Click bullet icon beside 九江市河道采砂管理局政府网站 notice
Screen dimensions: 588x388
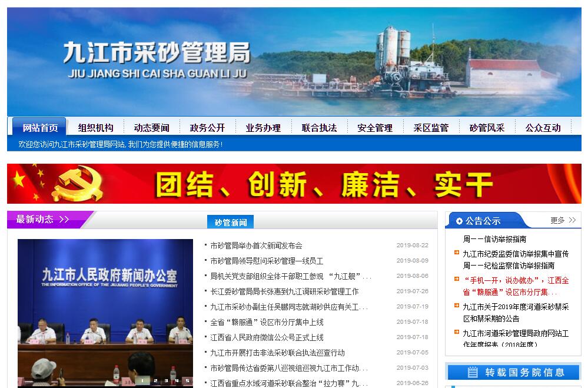[456, 331]
